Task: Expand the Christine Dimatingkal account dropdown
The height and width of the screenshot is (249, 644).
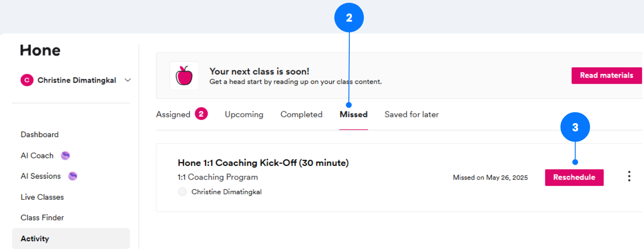Action: [128, 80]
